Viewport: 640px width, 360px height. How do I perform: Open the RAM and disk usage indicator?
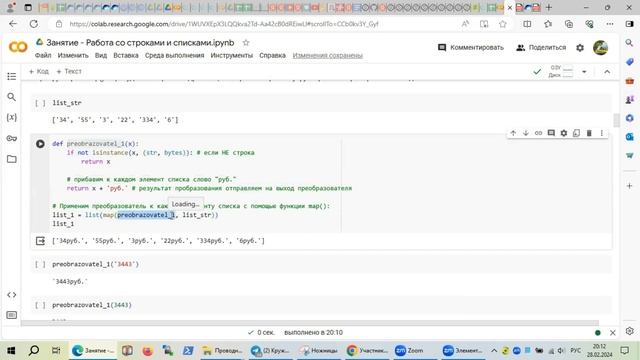[x=561, y=72]
